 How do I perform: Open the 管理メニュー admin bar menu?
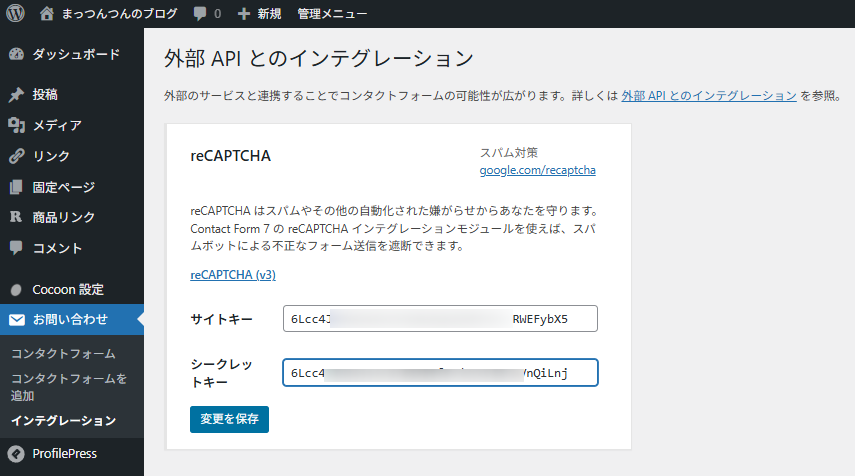click(332, 14)
